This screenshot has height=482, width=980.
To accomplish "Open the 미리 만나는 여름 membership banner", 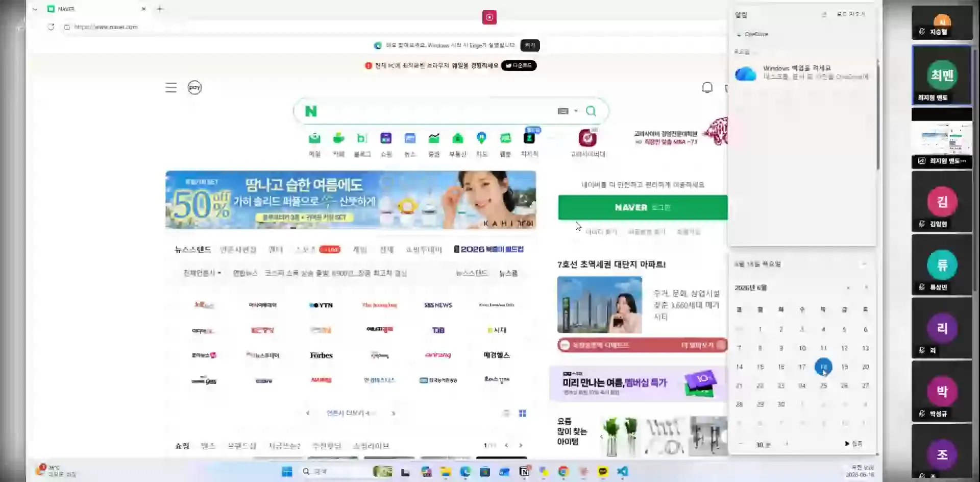I will tap(638, 383).
